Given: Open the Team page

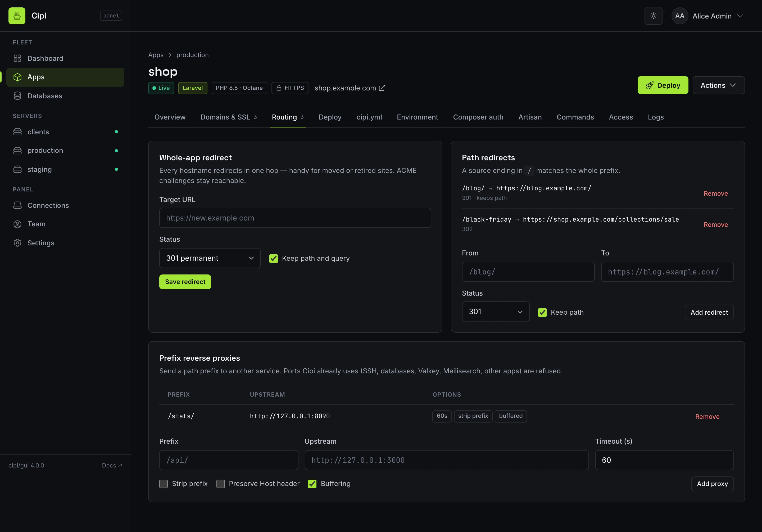Looking at the screenshot, I should click(x=65, y=224).
